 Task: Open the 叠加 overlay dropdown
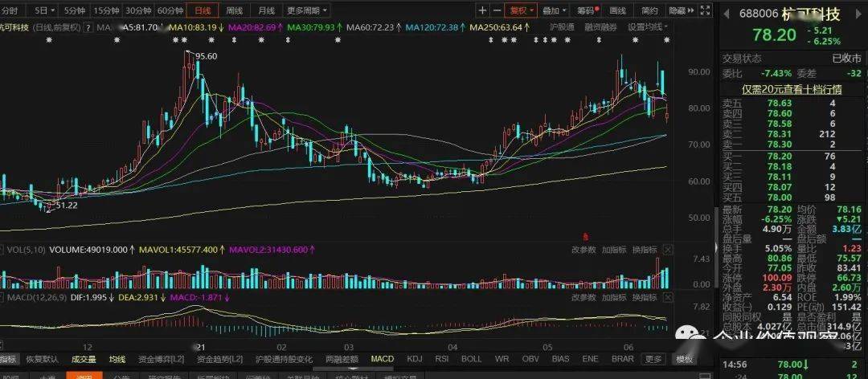coord(554,10)
